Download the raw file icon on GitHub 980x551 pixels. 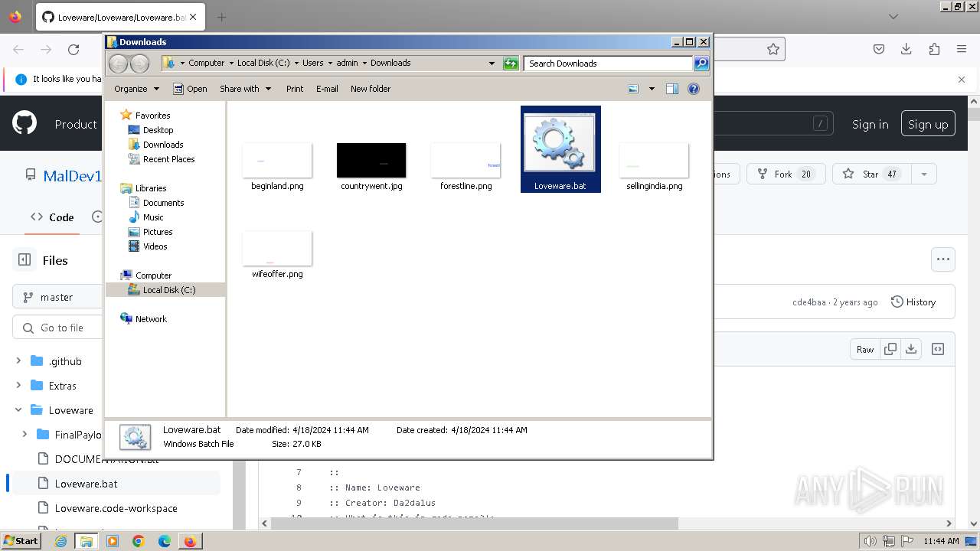(911, 349)
